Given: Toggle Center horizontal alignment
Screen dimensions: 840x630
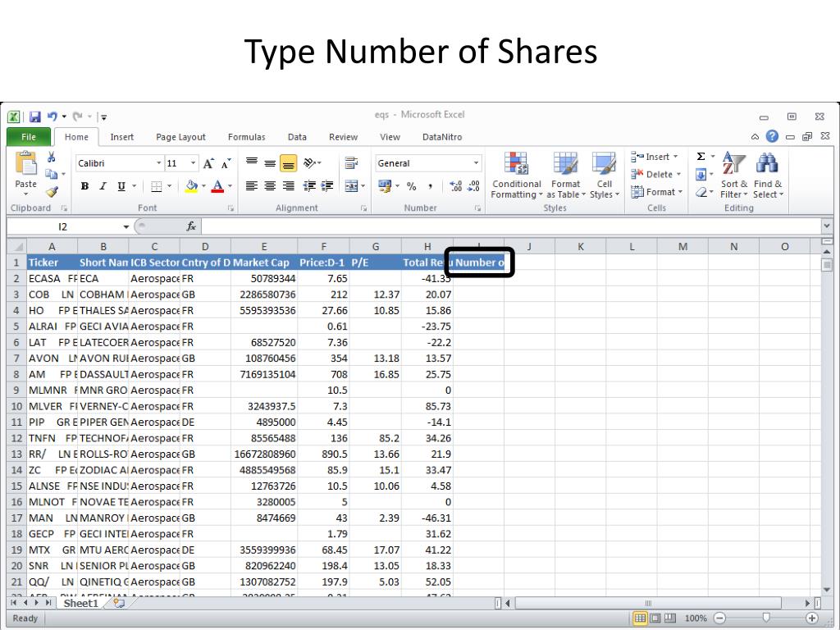Looking at the screenshot, I should tap(270, 186).
